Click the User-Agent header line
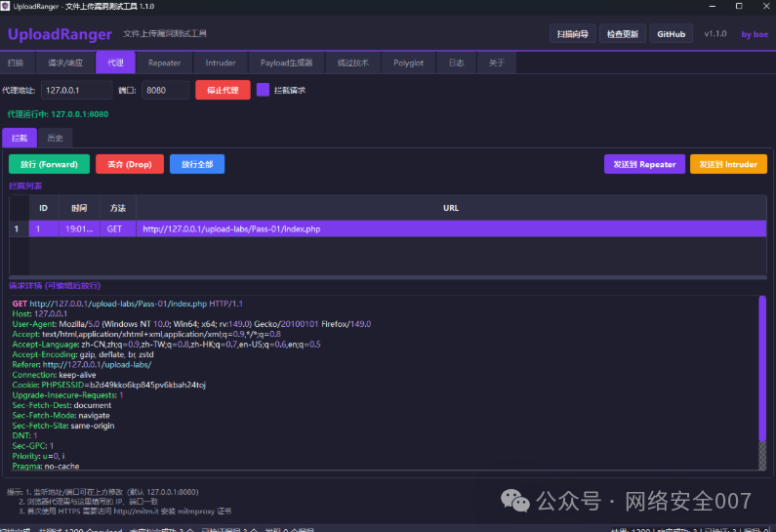Image resolution: width=776 pixels, height=532 pixels. [191, 324]
